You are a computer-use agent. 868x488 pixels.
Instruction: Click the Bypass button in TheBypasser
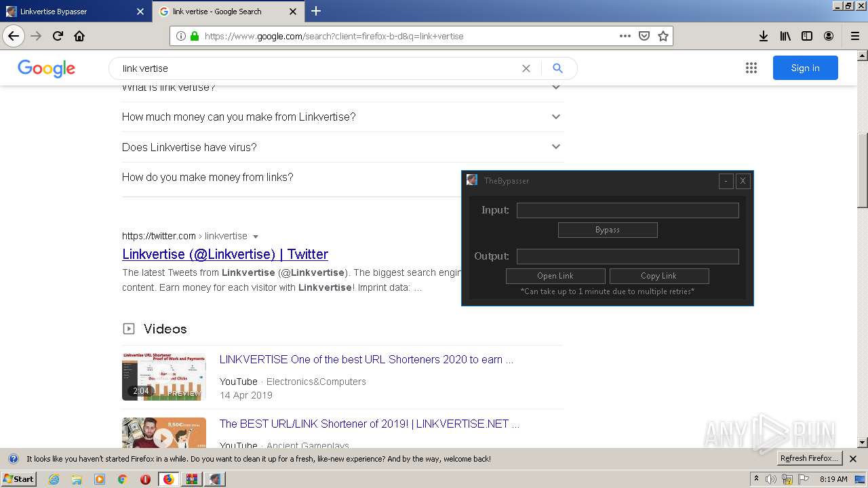(608, 230)
